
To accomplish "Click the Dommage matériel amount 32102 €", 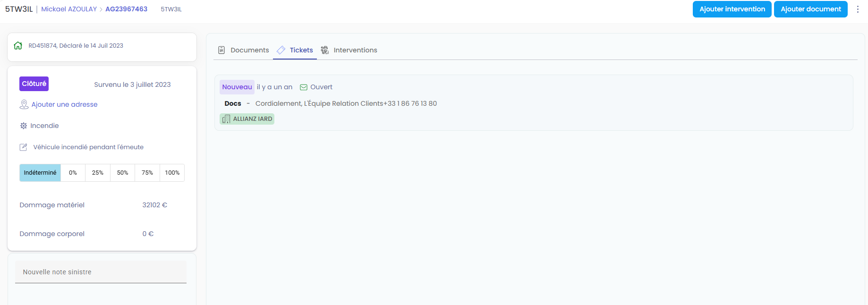I will [155, 205].
